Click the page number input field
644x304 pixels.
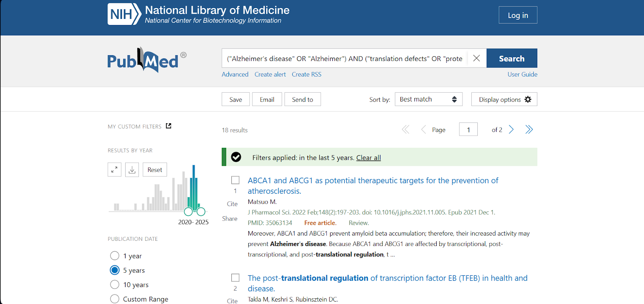469,129
